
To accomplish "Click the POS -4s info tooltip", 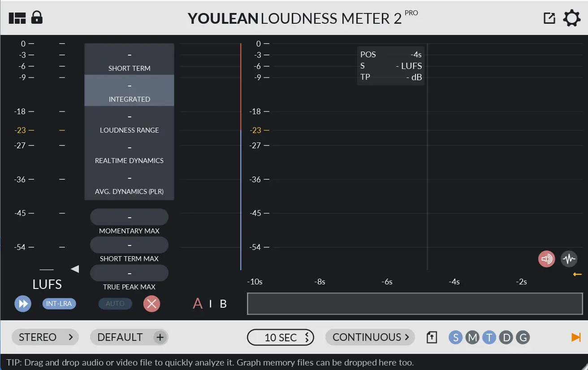I will (391, 66).
